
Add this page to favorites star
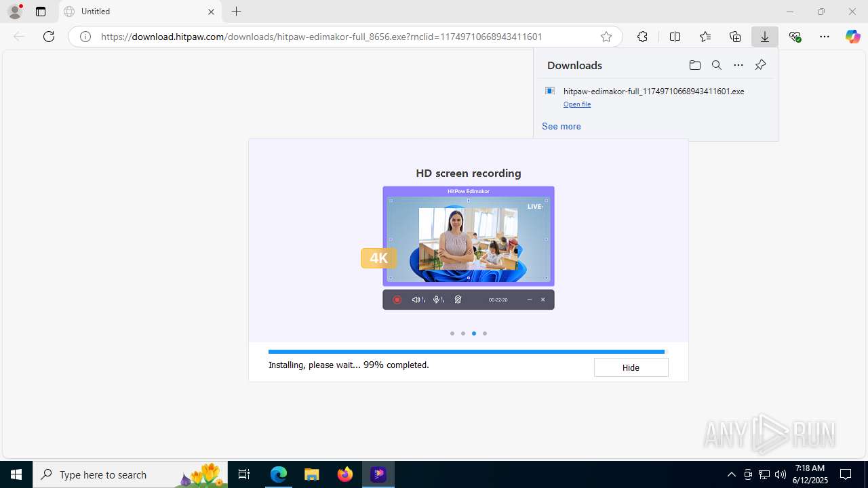point(606,37)
